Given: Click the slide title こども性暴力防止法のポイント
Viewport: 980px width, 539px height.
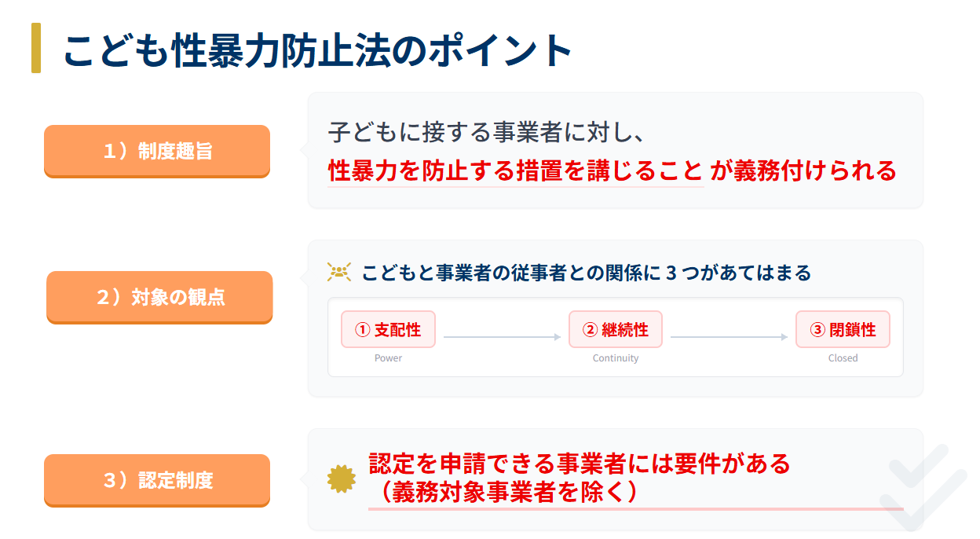Looking at the screenshot, I should pyautogui.click(x=317, y=49).
